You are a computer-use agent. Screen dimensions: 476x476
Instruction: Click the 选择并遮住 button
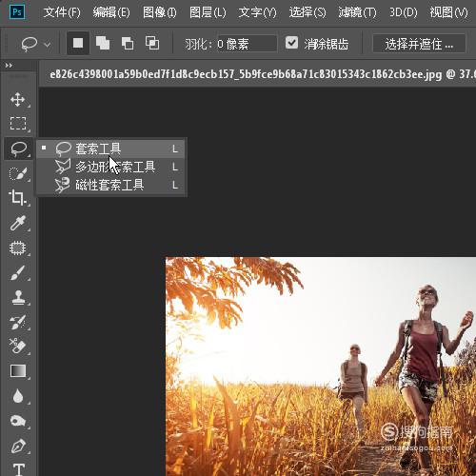click(x=419, y=44)
